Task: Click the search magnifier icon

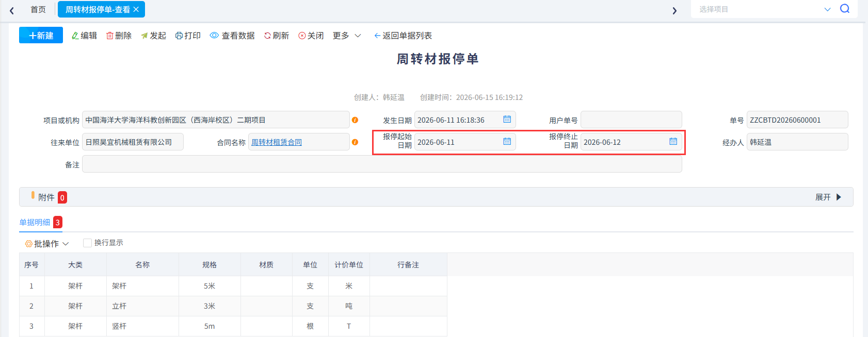Action: pos(845,9)
